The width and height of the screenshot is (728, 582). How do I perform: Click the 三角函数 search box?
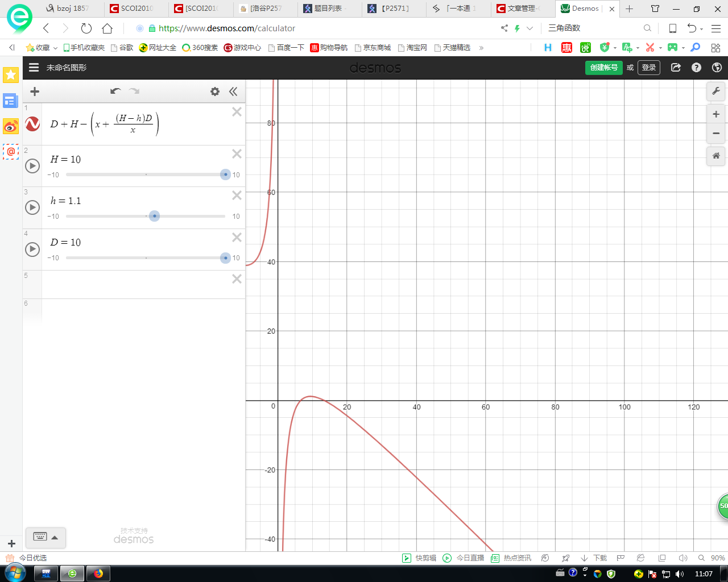click(x=591, y=28)
